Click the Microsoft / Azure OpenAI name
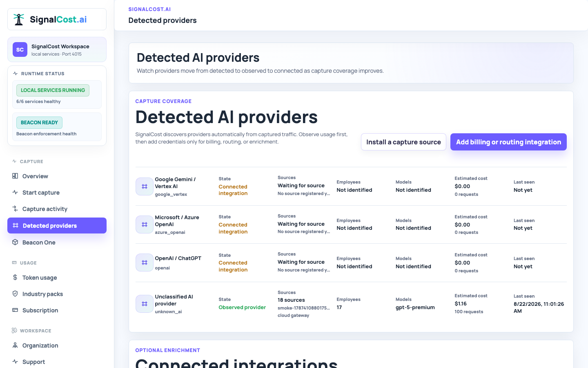This screenshot has width=588, height=368. pyautogui.click(x=177, y=221)
